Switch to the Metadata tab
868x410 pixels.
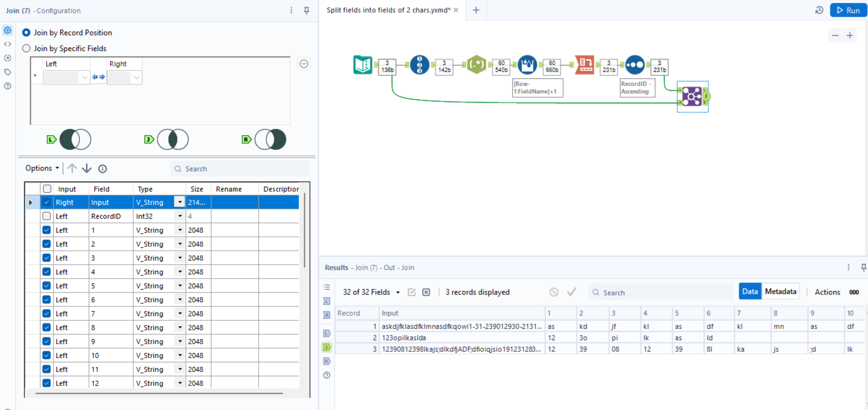pyautogui.click(x=780, y=292)
